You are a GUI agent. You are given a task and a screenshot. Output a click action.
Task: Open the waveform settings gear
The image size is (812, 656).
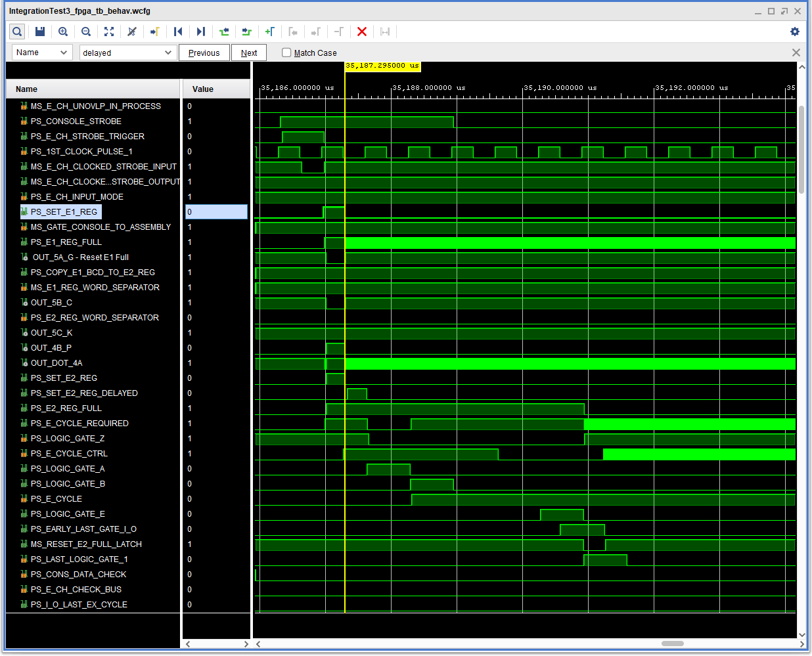coord(795,32)
